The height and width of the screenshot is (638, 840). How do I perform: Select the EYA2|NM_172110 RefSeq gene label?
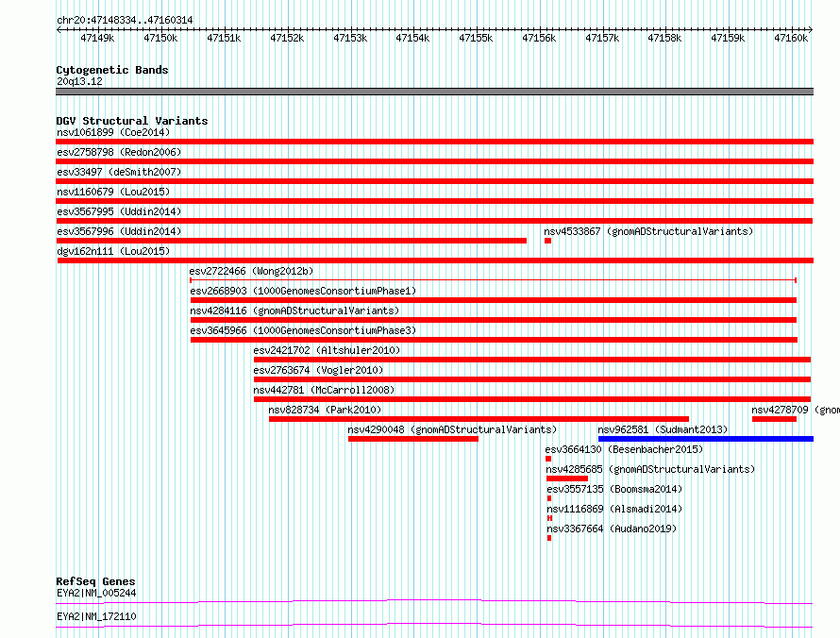(x=96, y=616)
